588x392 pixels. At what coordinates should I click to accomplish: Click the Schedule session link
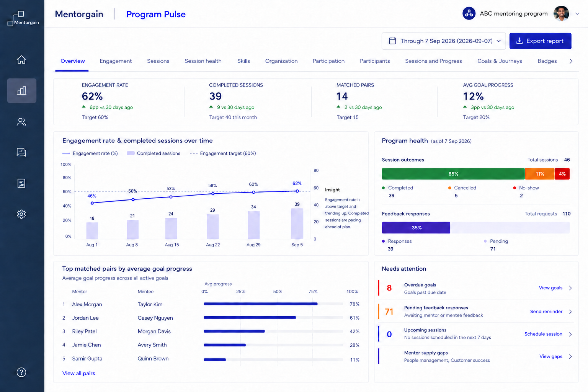[x=543, y=334]
